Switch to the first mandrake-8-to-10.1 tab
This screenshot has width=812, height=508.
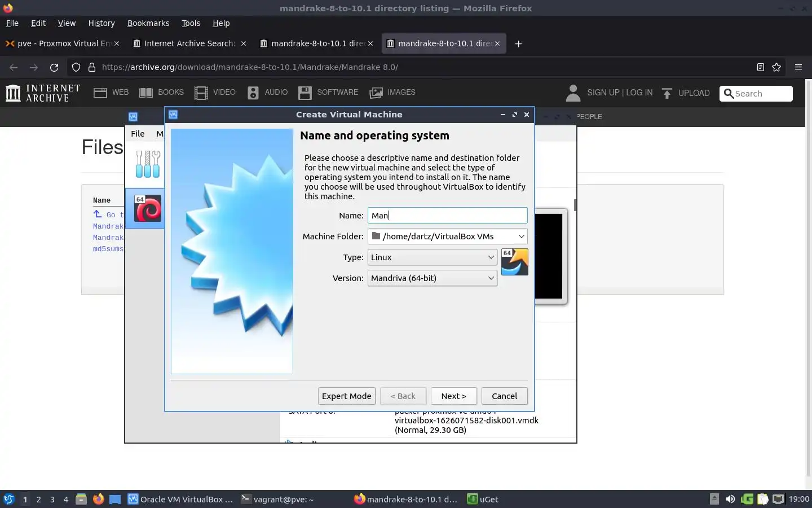[316, 43]
